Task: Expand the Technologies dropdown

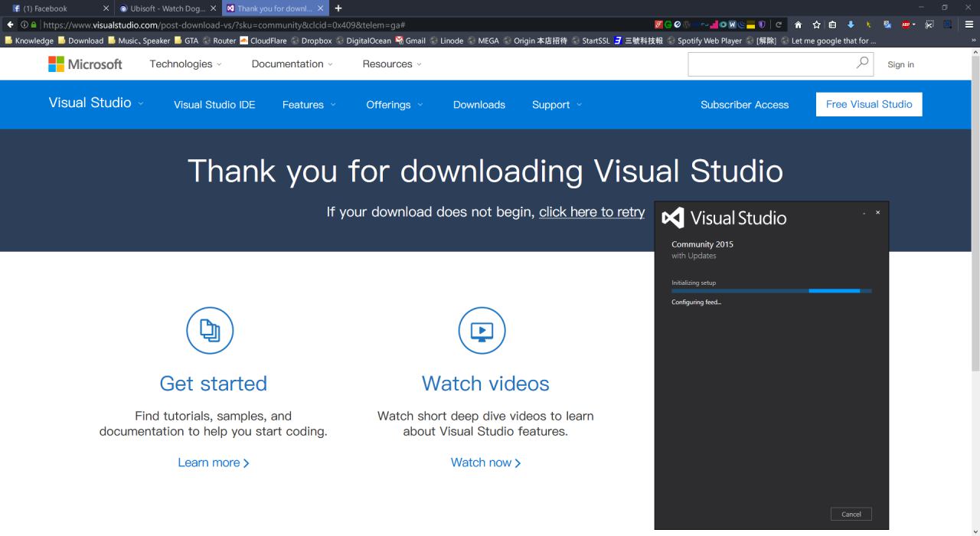Action: point(186,64)
